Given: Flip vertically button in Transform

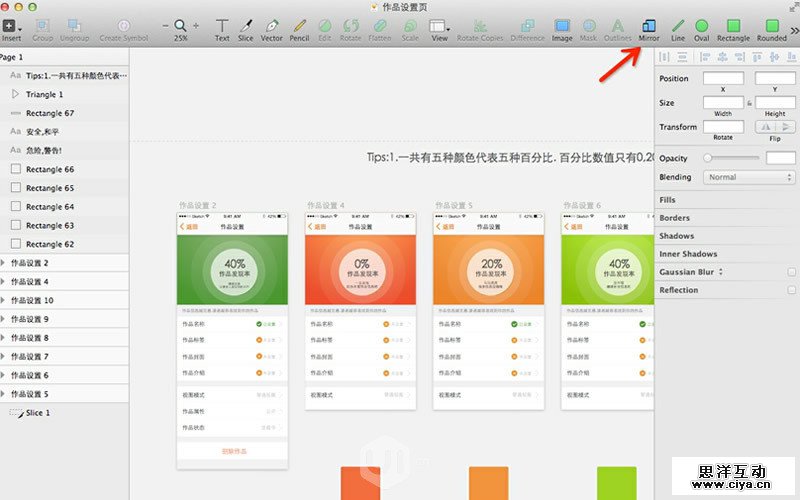Looking at the screenshot, I should click(785, 127).
